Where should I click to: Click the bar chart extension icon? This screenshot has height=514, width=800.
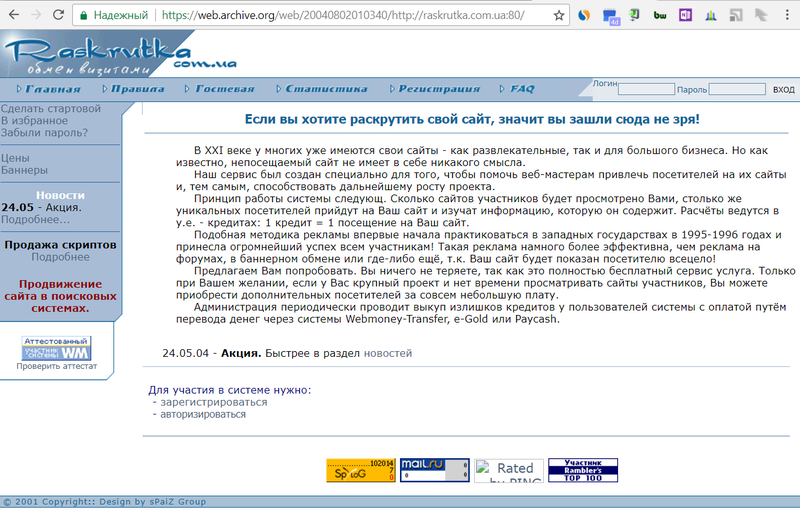pos(710,16)
